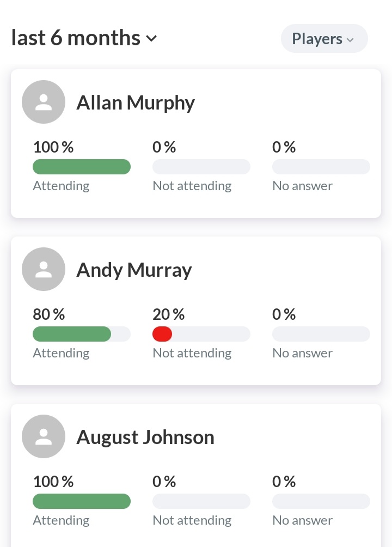Click August Johnson's avatar icon
Viewport: 392px width, 547px height.
pyautogui.click(x=44, y=436)
